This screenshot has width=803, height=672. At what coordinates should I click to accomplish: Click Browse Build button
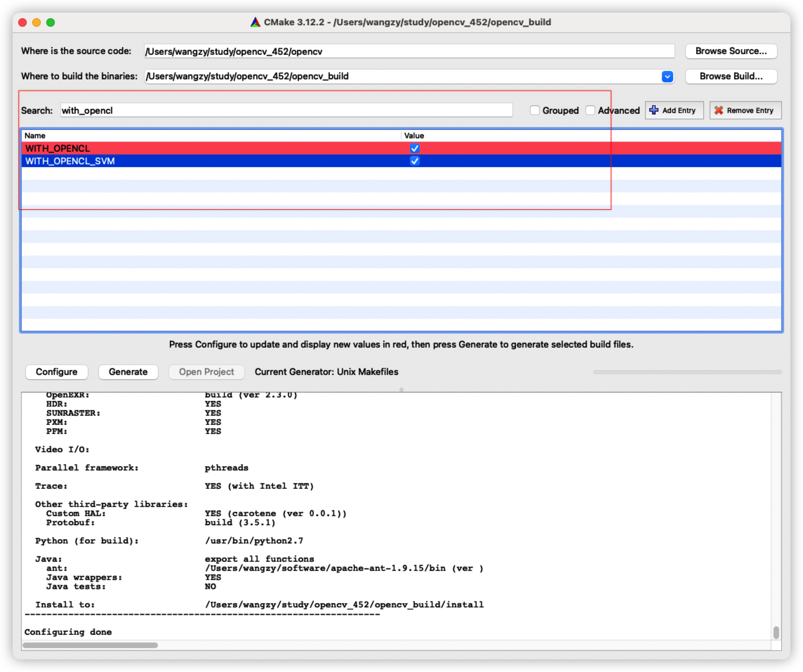pos(731,76)
